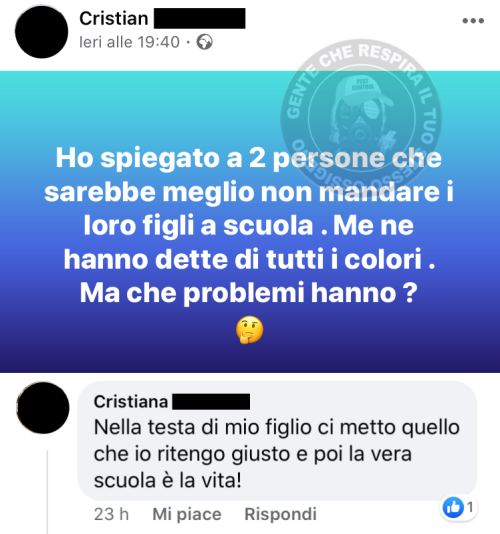This screenshot has height=534, width=500.
Task: Click the blue thumbs-up reaction icon
Action: tap(453, 507)
